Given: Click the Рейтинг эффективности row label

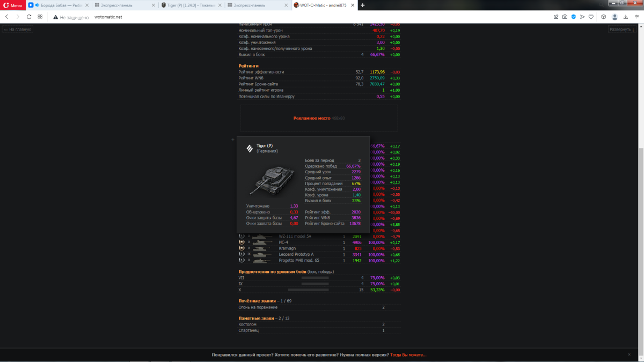Looking at the screenshot, I should coord(261,72).
